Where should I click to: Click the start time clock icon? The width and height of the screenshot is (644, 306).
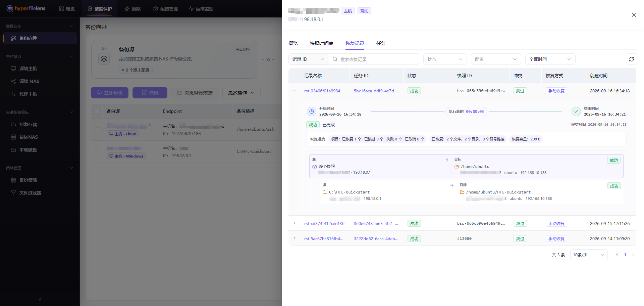[312, 112]
